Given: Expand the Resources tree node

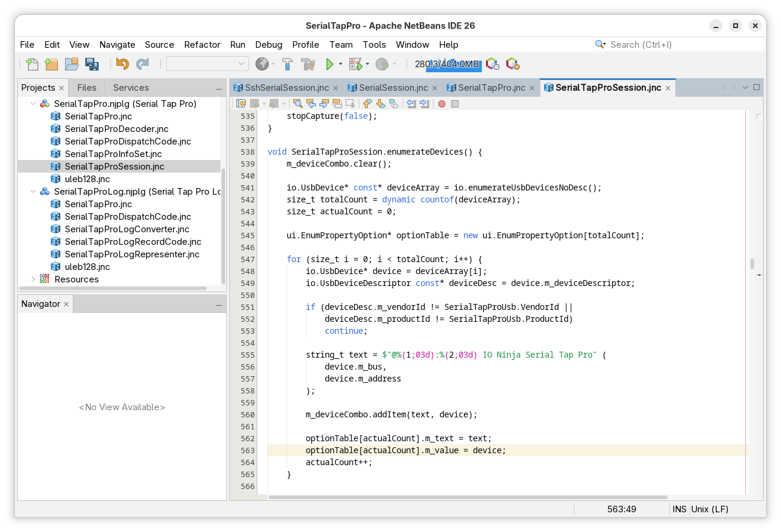Looking at the screenshot, I should click(x=33, y=279).
